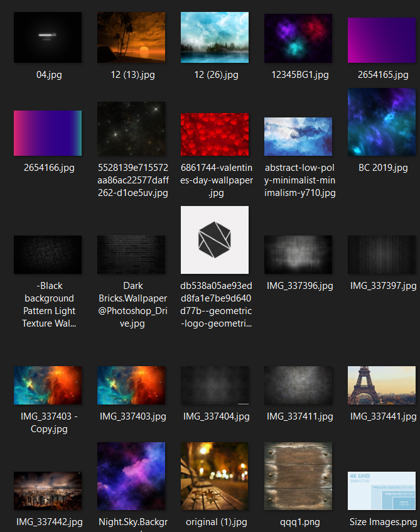Screen dimensions: 420x532
Task: Click the IMG_337396.jpg thumbnail
Action: coord(298,254)
